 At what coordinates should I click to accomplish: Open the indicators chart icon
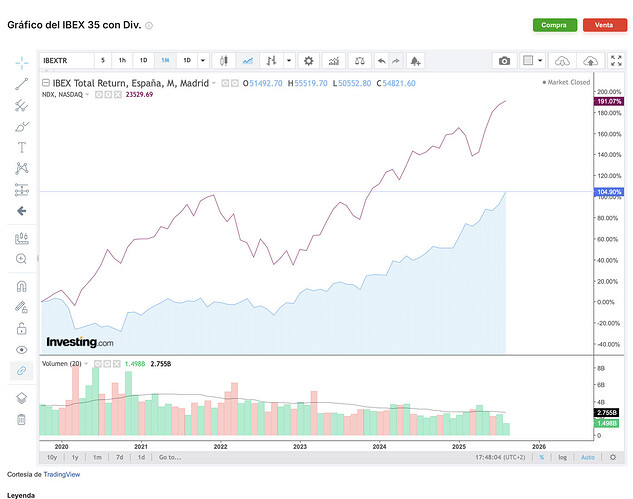pyautogui.click(x=334, y=61)
